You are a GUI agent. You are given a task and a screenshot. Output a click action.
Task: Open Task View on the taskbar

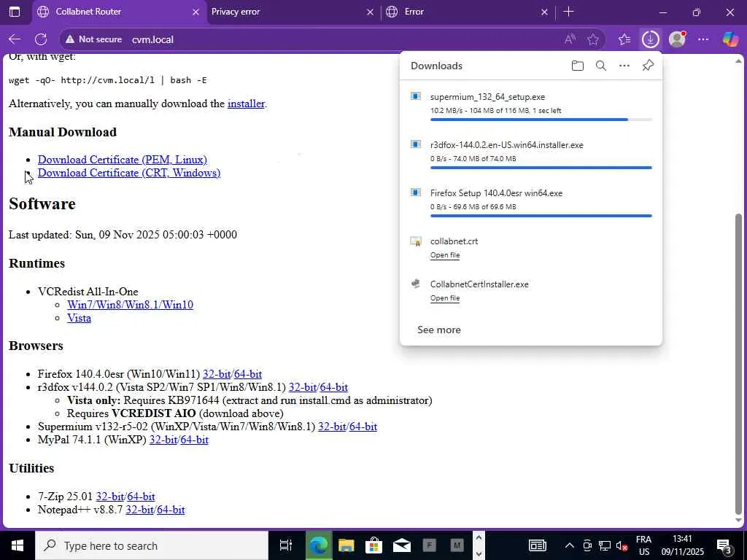click(285, 545)
